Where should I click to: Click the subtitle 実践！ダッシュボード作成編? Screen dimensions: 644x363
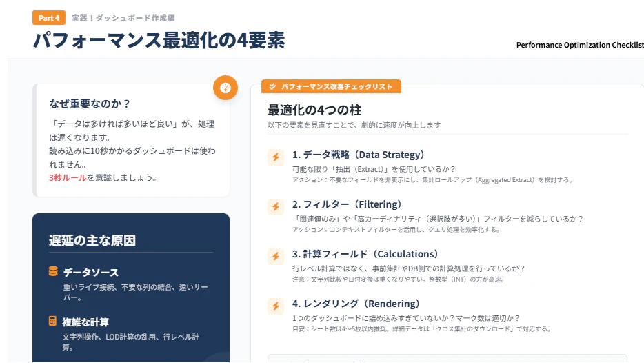click(123, 18)
